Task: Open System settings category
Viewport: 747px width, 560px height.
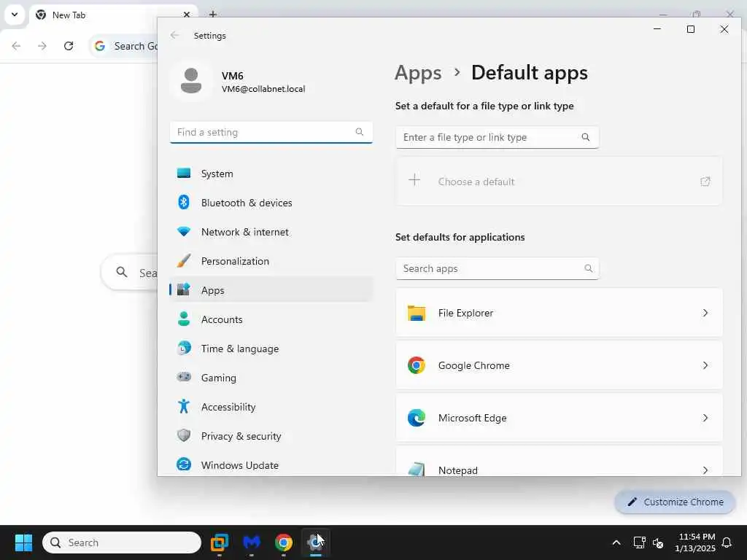Action: (271, 174)
